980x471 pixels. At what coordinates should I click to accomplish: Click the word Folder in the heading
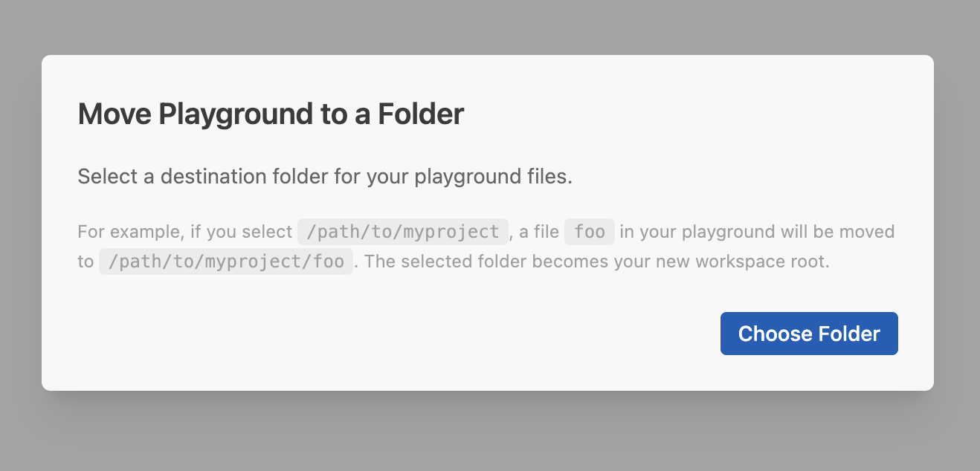pos(423,114)
